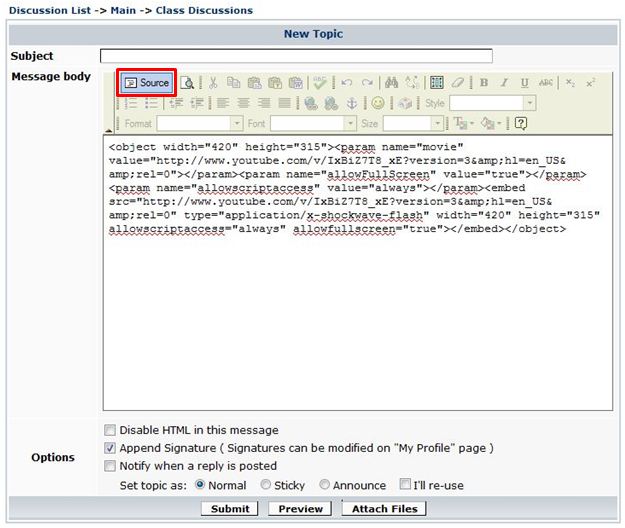This screenshot has width=625, height=528.
Task: Open the Size dropdown
Action: coord(413,124)
